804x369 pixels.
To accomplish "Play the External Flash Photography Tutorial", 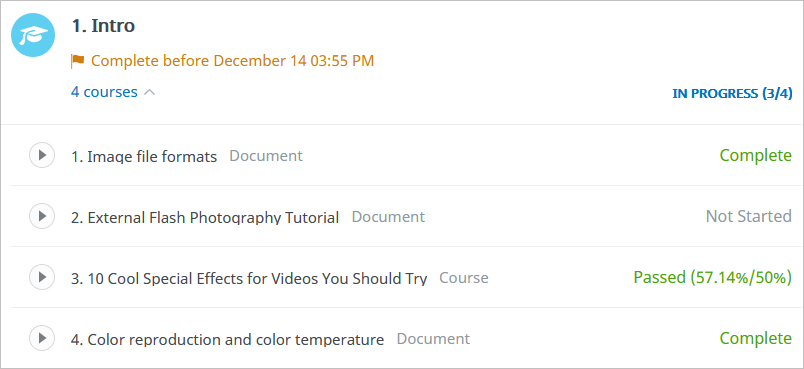I will pyautogui.click(x=42, y=216).
